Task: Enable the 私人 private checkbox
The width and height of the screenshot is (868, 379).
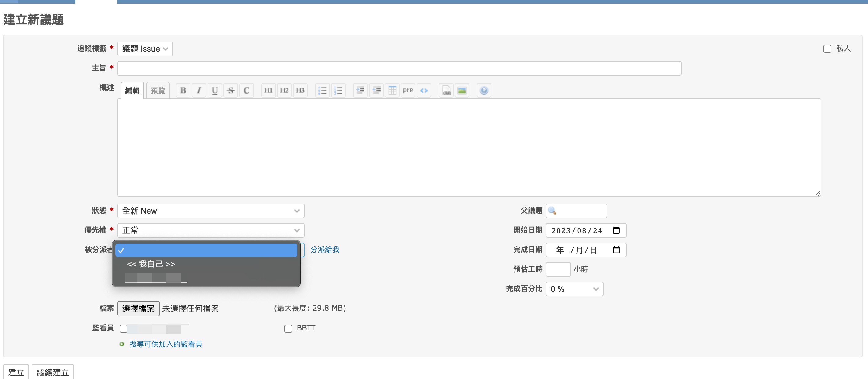Action: coord(827,49)
